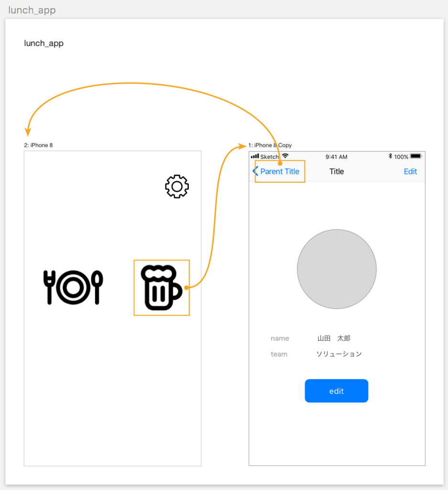Click the battery icon in phone status bar

point(416,156)
